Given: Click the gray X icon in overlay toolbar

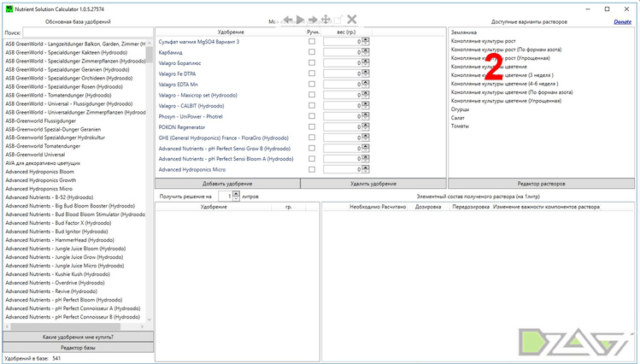Looking at the screenshot, I should point(351,19).
